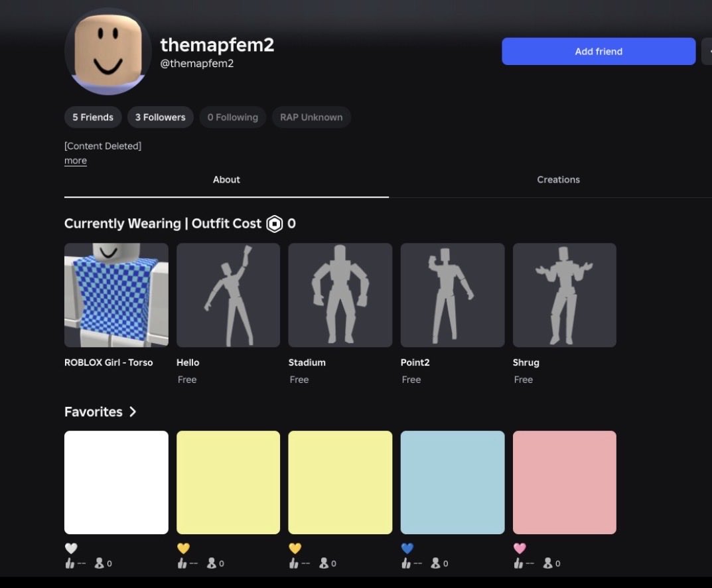This screenshot has width=712, height=588.
Task: Click the first yellow heart icon
Action: tap(183, 548)
